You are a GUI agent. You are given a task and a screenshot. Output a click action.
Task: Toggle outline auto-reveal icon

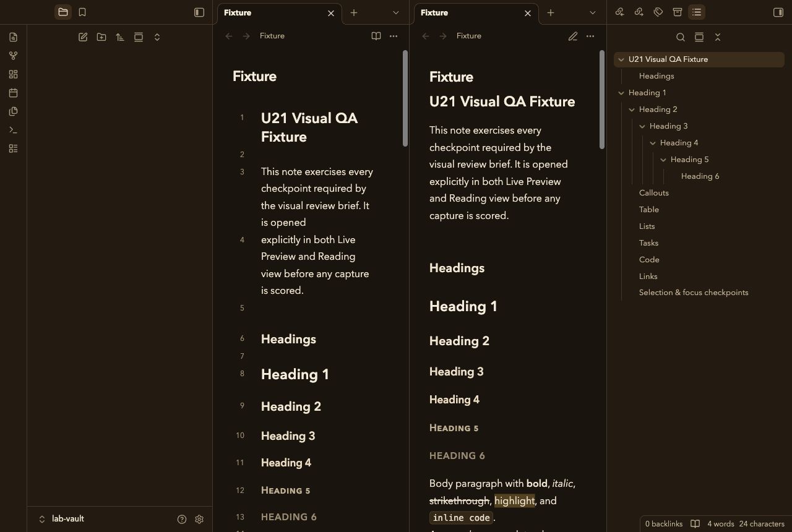coord(699,37)
